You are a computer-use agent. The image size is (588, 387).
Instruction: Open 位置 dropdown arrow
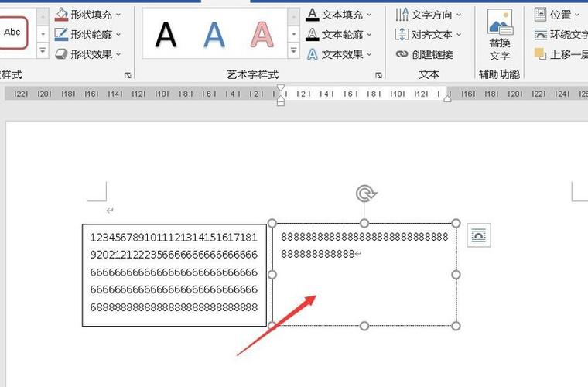[577, 15]
